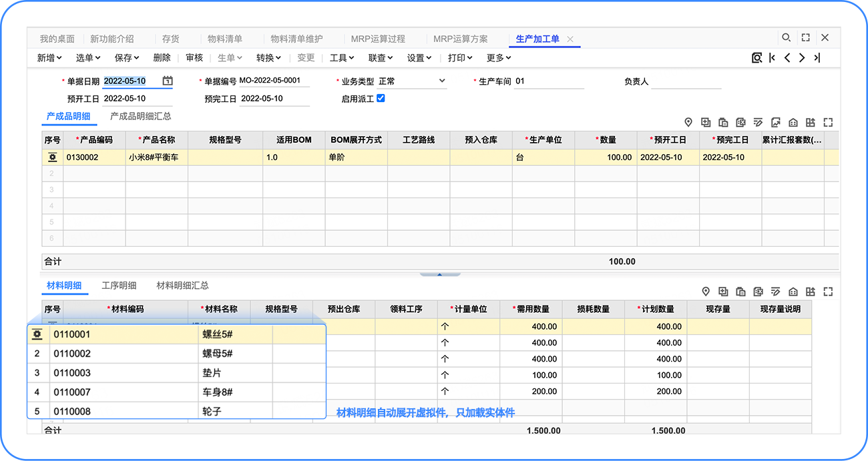Image resolution: width=868 pixels, height=461 pixels.
Task: Open the calendar picker beside 单据日期
Action: pos(168,81)
